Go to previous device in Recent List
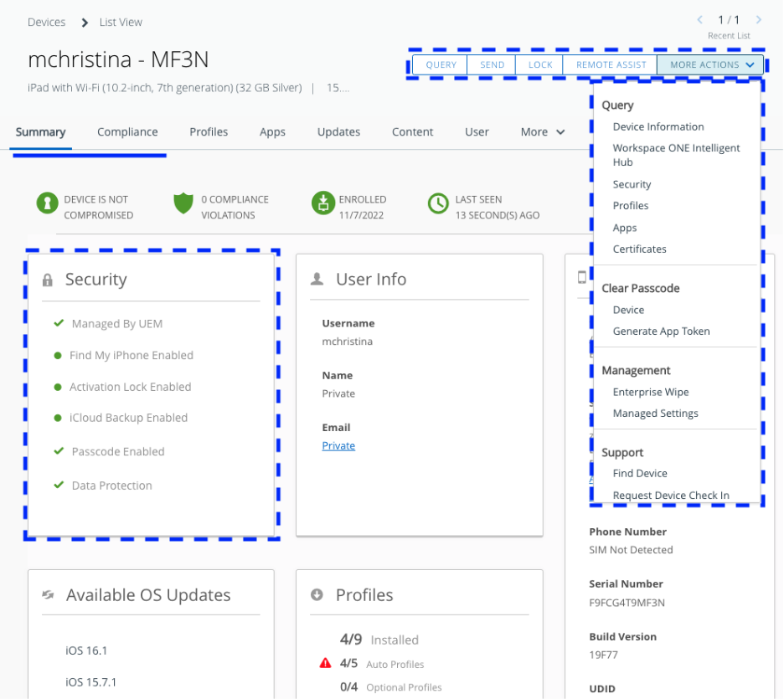Viewport: 784px width, 699px height. click(x=700, y=19)
